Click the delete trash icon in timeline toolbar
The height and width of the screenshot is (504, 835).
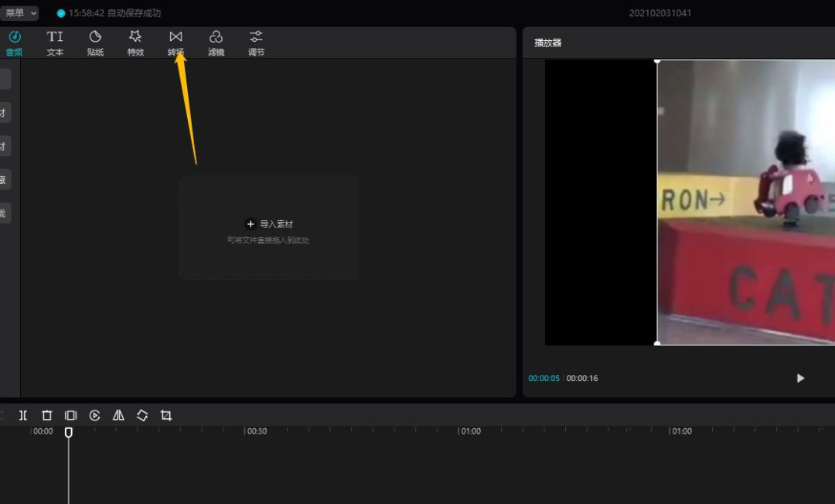pyautogui.click(x=46, y=416)
